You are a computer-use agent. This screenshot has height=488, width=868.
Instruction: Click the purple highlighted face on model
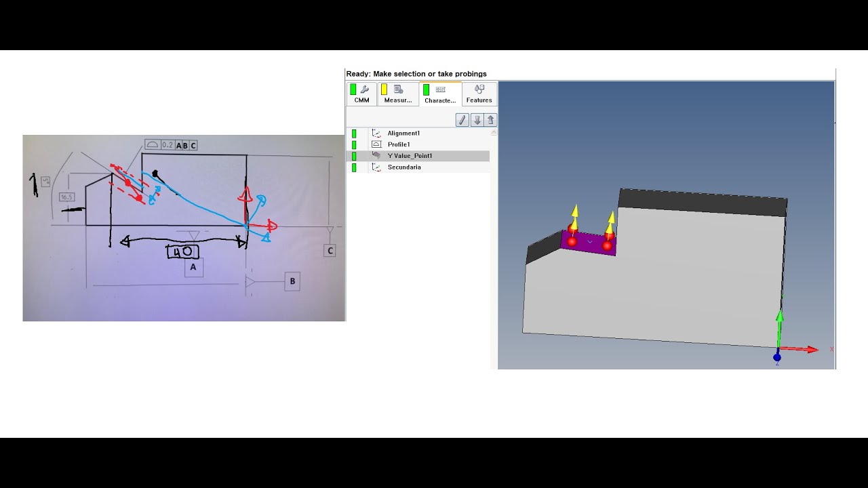pyautogui.click(x=589, y=243)
